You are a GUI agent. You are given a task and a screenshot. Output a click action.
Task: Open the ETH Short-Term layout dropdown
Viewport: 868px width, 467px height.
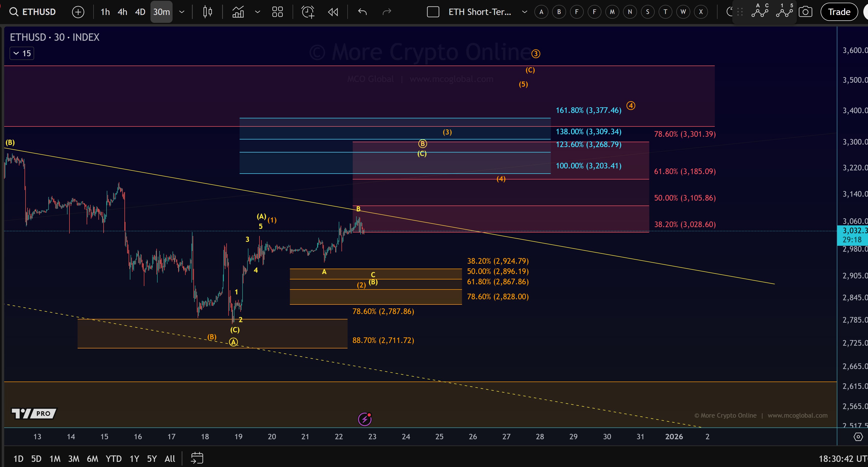(x=524, y=12)
